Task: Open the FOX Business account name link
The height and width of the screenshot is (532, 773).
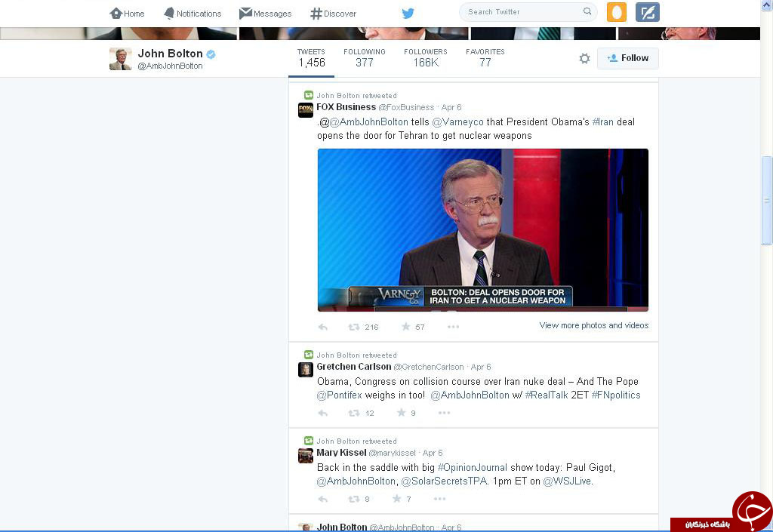Action: coord(346,107)
